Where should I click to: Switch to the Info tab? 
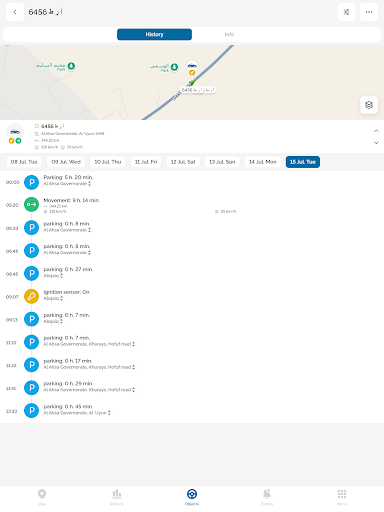[229, 34]
